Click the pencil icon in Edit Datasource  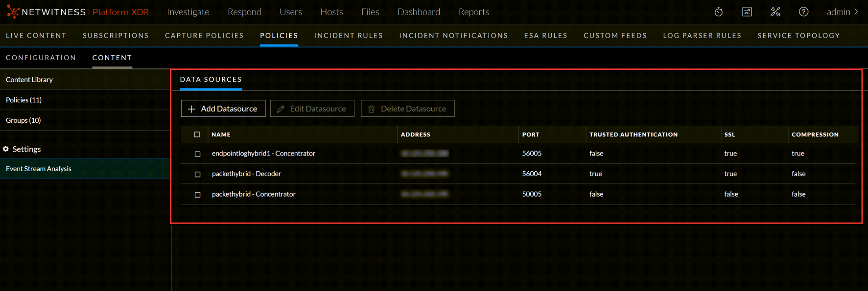281,109
